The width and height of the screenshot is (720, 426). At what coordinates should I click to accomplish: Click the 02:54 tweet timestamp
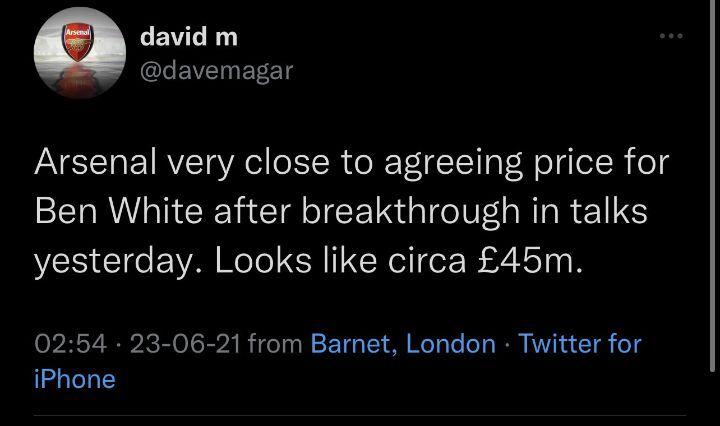click(x=70, y=344)
